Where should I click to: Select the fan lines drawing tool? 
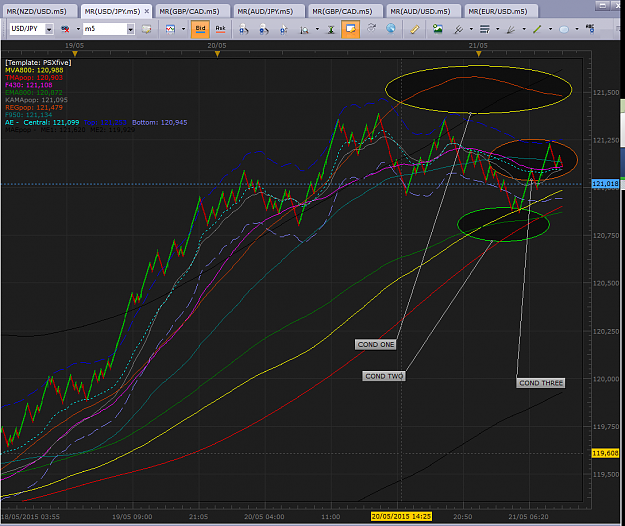click(x=511, y=29)
